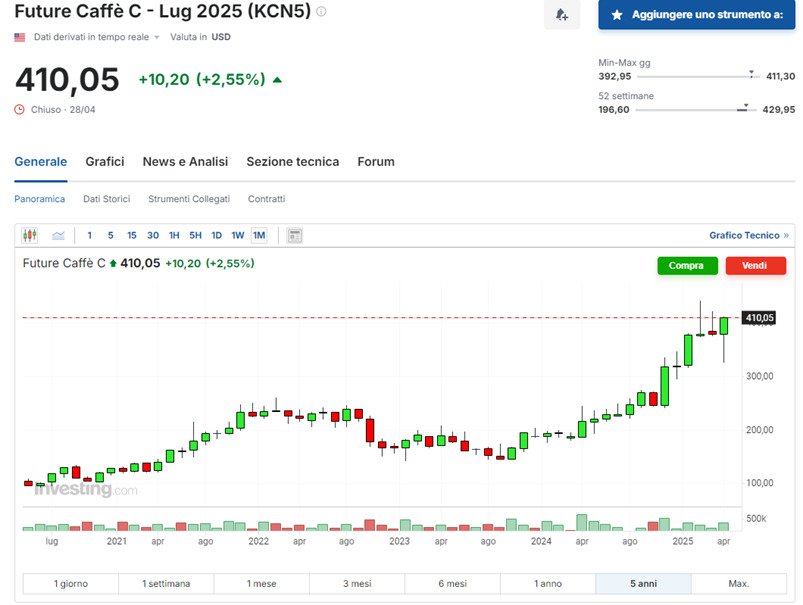Set chart range to 5 anni

click(643, 583)
